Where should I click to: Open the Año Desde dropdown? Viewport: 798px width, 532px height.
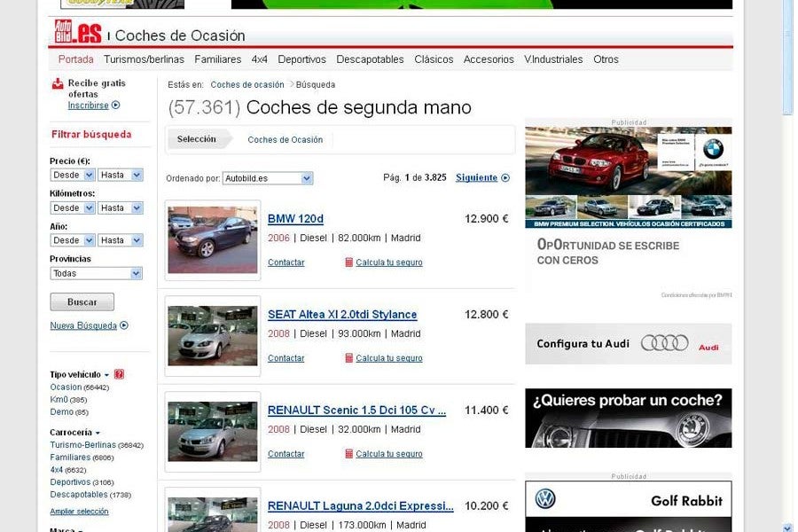pyautogui.click(x=73, y=240)
